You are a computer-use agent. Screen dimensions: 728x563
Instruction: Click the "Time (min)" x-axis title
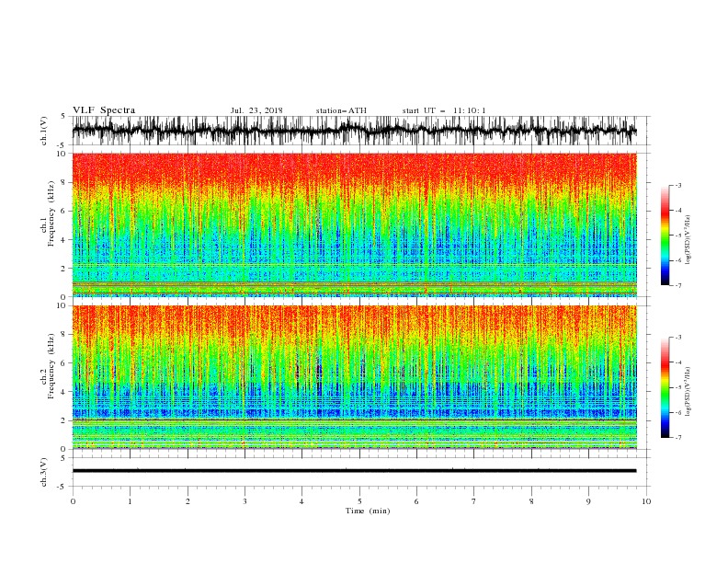click(368, 511)
